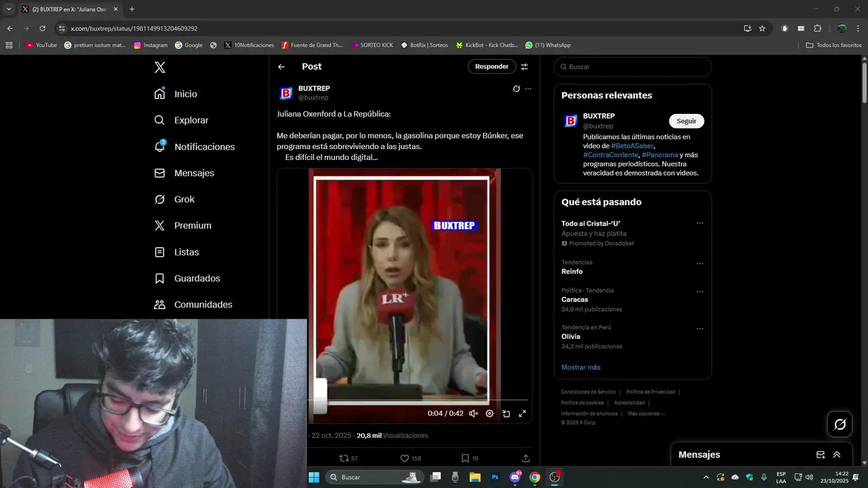868x488 pixels.
Task: Open Chrome three-dot menu
Action: [x=858, y=28]
